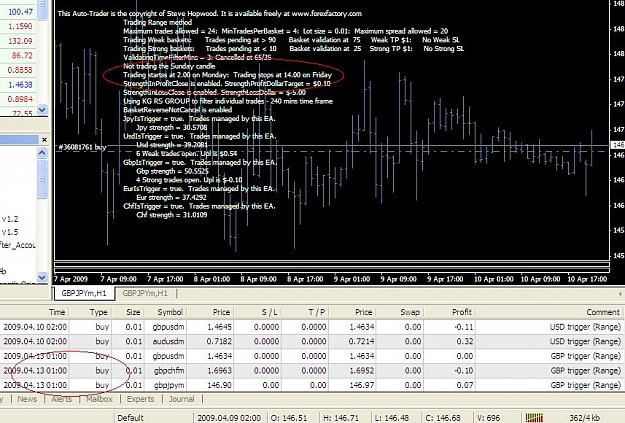The height and width of the screenshot is (423, 625).
Task: Select the audusdm trade symbol cell
Action: click(x=168, y=342)
